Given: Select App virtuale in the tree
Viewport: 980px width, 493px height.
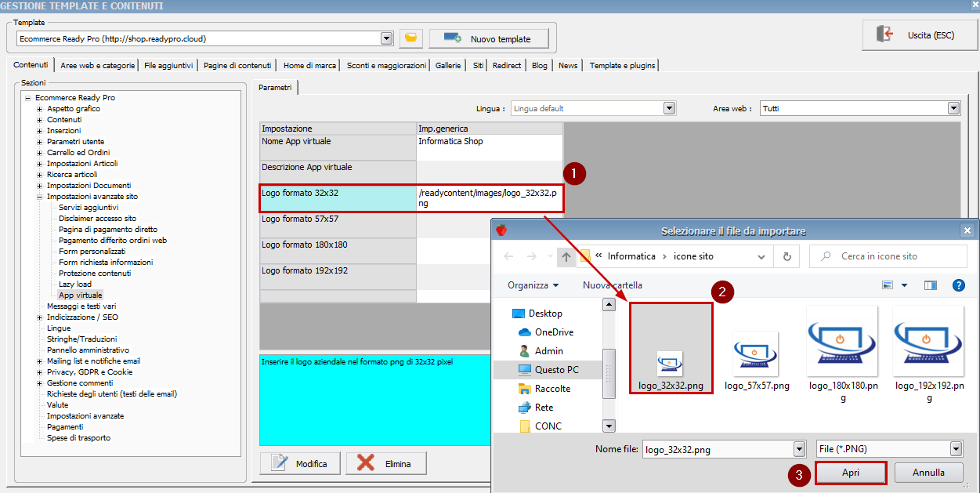Looking at the screenshot, I should pyautogui.click(x=80, y=295).
